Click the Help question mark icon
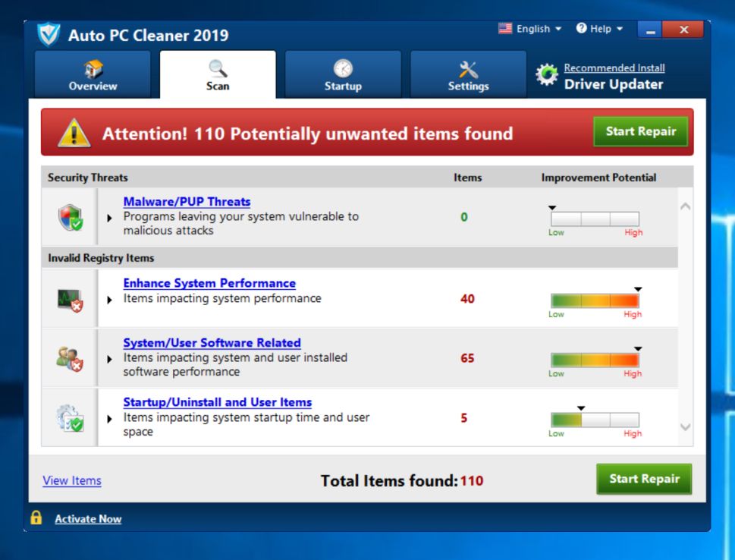The height and width of the screenshot is (560, 735). click(581, 28)
